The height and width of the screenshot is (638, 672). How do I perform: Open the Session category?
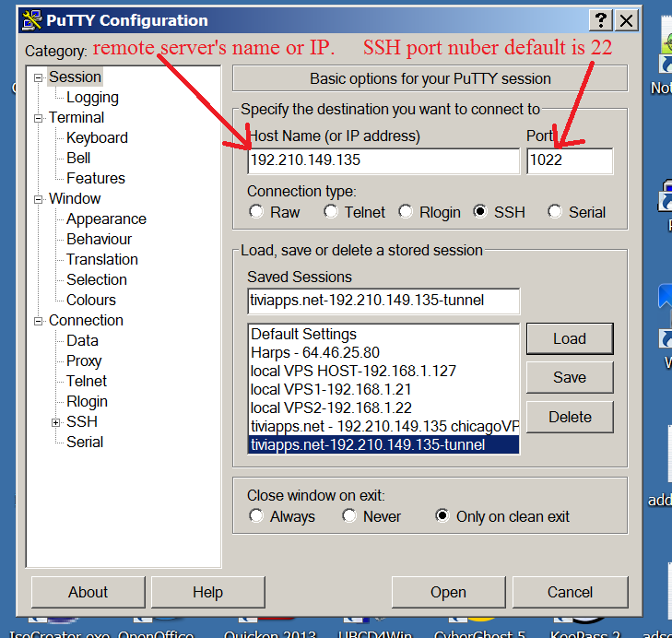tap(75, 77)
